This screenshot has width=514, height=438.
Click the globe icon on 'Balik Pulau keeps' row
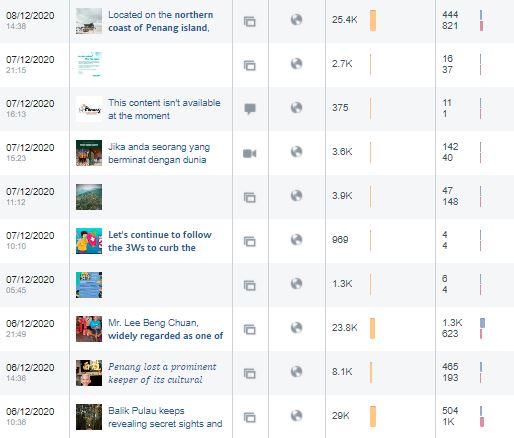296,416
